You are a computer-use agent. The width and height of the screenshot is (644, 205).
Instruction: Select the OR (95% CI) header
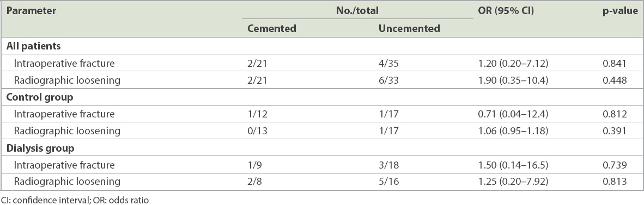(506, 11)
